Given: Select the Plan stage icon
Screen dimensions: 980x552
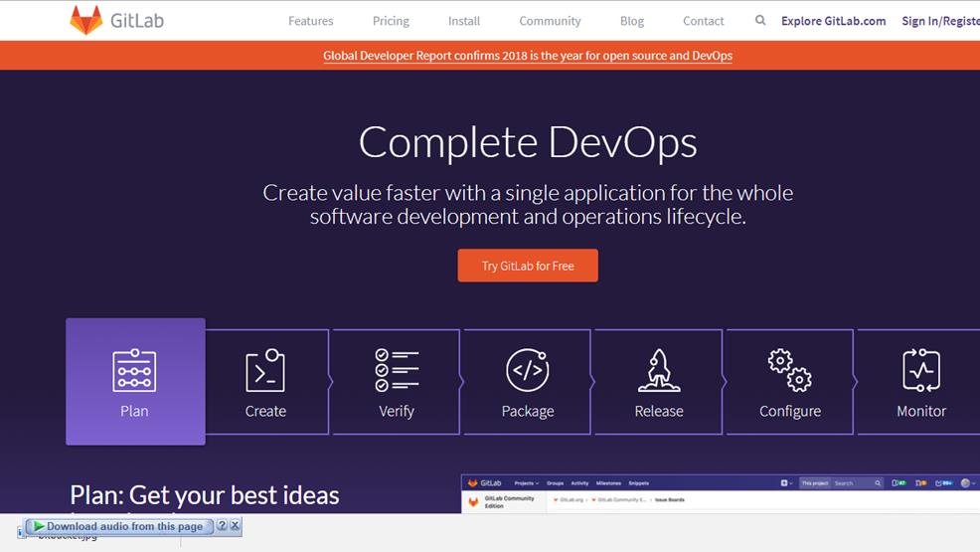Looking at the screenshot, I should point(134,370).
